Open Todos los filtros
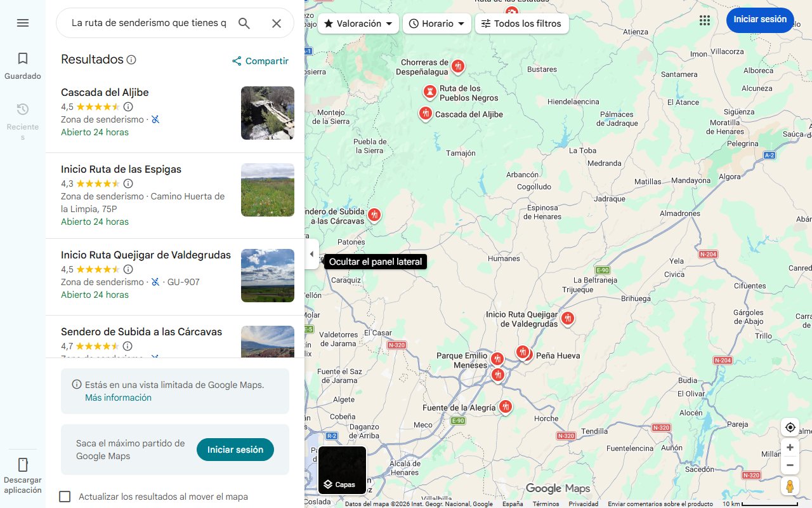 pyautogui.click(x=521, y=23)
